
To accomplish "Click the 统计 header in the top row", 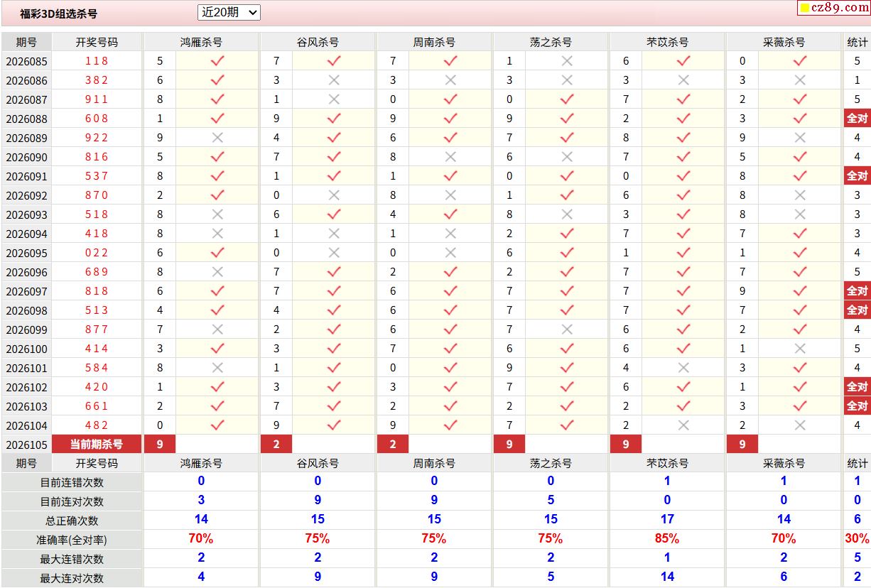I will click(x=857, y=42).
